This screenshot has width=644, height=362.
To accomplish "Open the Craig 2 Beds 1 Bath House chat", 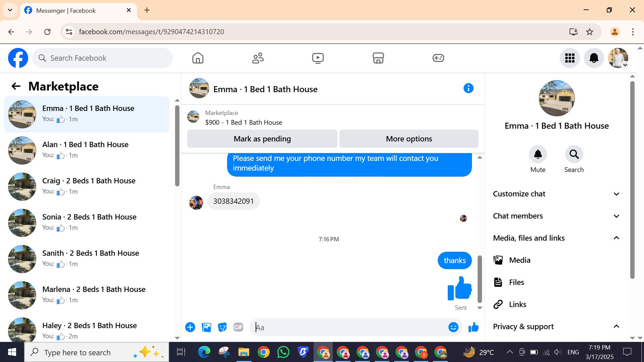I will (x=87, y=187).
